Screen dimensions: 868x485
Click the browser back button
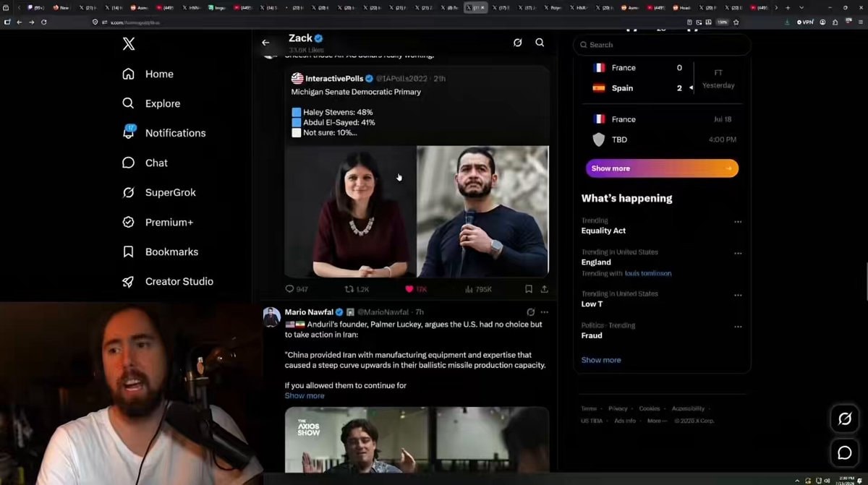click(19, 22)
